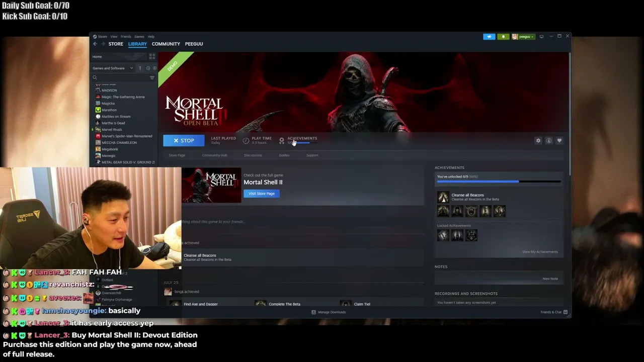Viewport: 644px width, 362px height.
Task: Go back with the Steam back arrow
Action: [x=95, y=44]
